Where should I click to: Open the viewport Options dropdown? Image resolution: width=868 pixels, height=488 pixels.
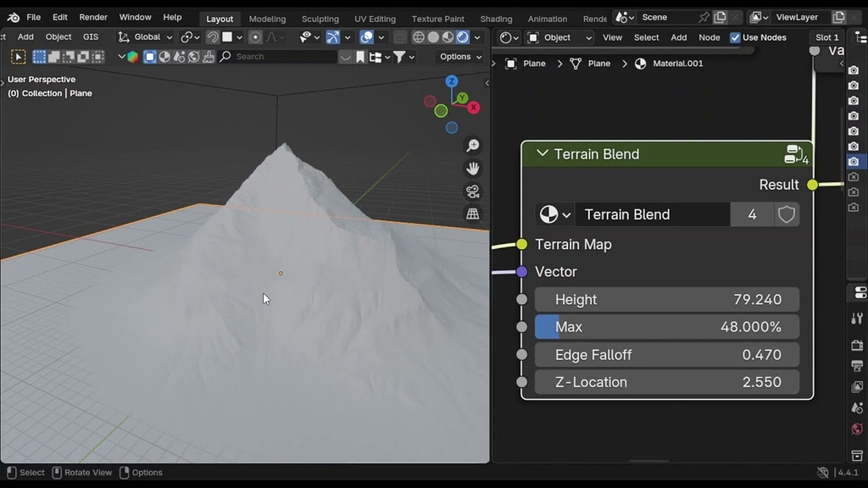click(x=460, y=57)
